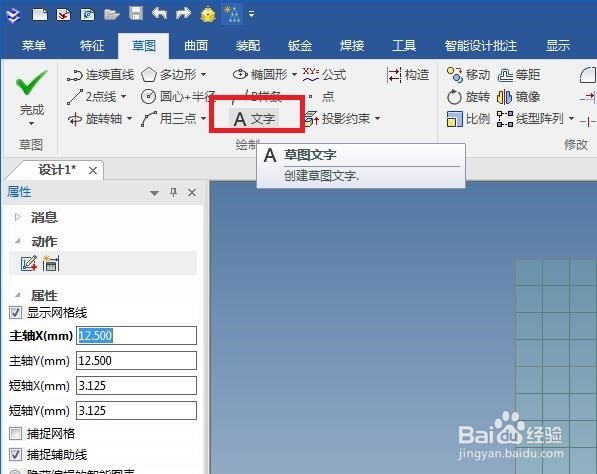Open the 多边形 dropdown arrow
Viewport: 597px width, 474px height.
(x=203, y=75)
